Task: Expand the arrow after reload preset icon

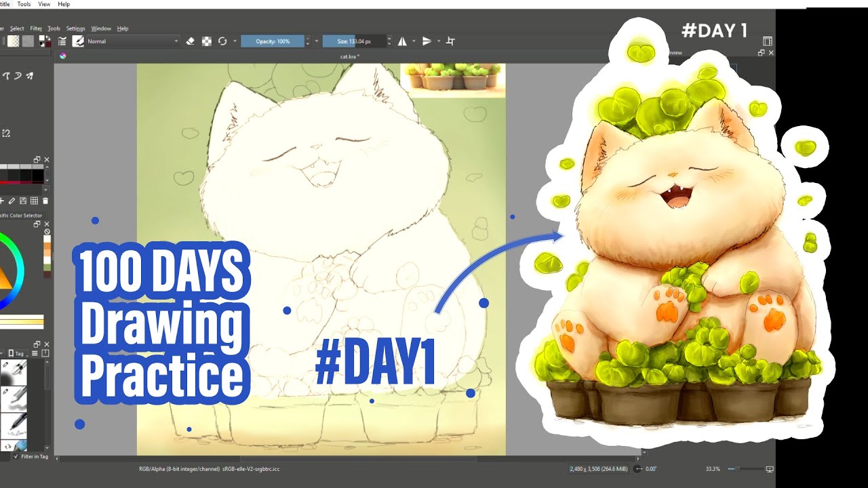Action: click(x=235, y=41)
